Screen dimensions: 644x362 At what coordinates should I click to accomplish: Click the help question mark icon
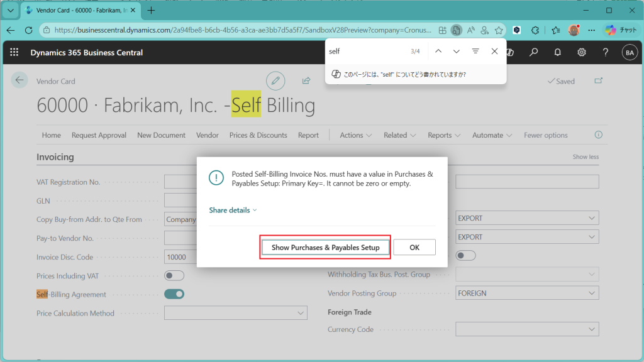pos(605,53)
